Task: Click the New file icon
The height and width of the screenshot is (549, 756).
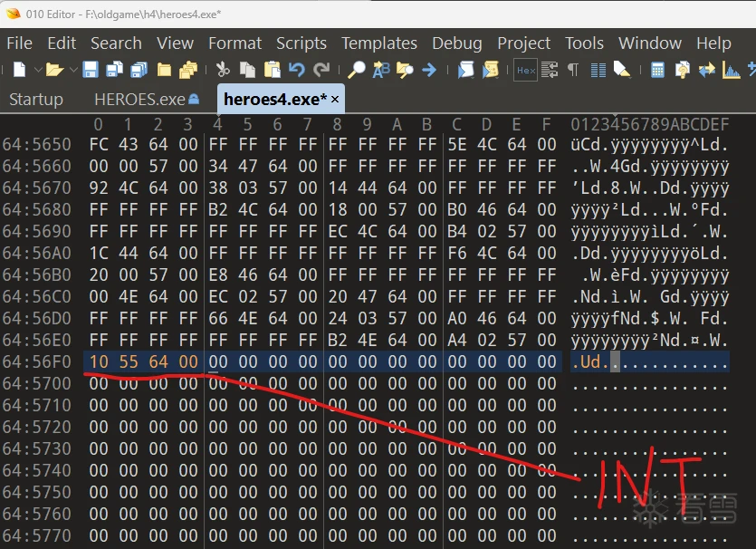Action: point(19,70)
